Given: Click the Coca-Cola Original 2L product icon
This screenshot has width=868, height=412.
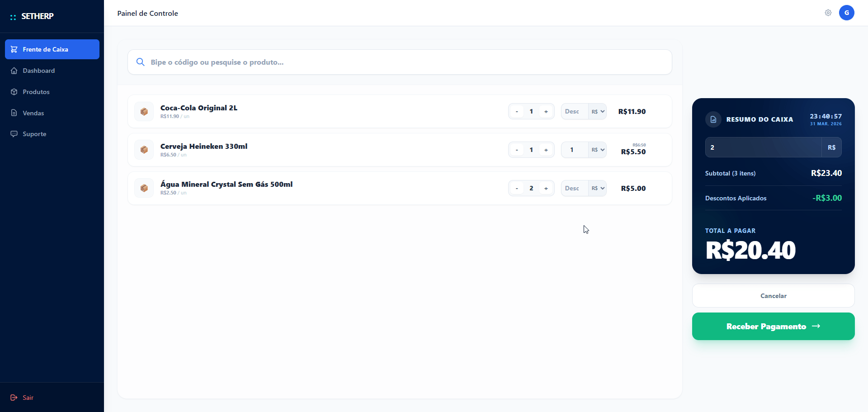Looking at the screenshot, I should (144, 112).
